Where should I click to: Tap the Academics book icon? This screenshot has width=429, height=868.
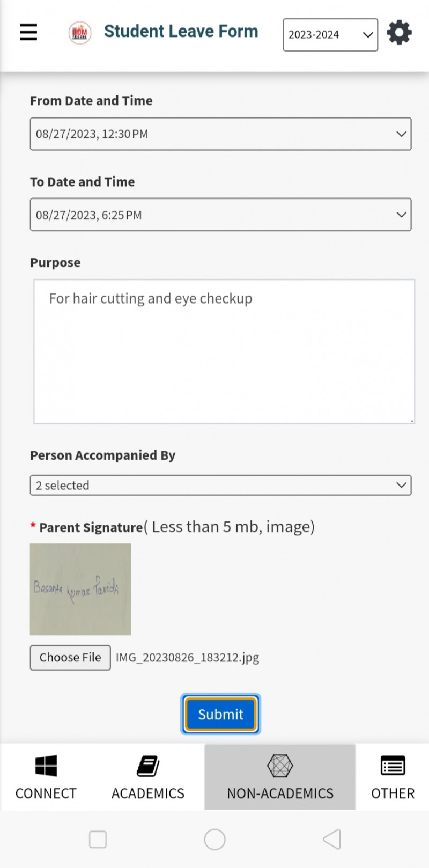[148, 766]
